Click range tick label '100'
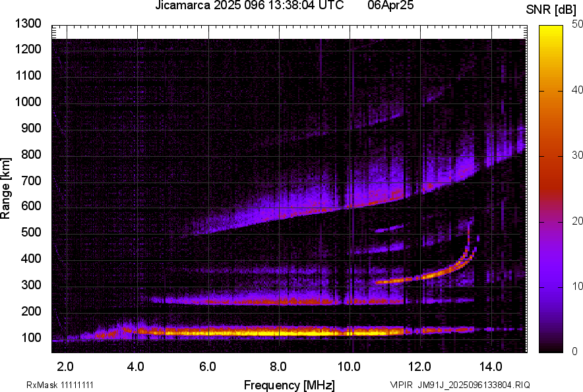 (31, 337)
